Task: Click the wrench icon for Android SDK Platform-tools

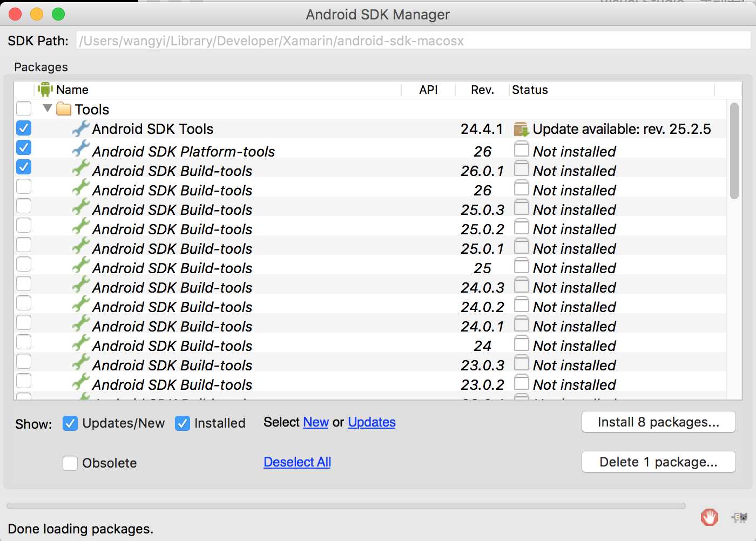Action: 81,148
